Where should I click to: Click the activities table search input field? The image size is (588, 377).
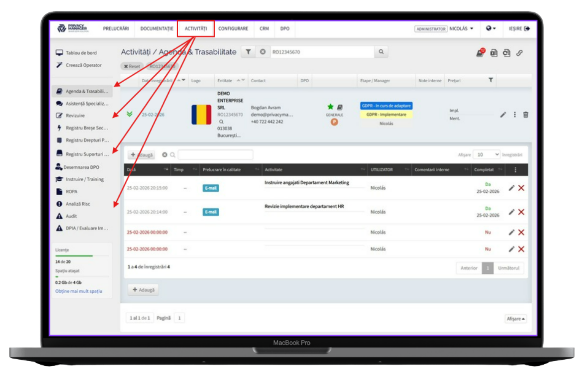[x=215, y=155]
